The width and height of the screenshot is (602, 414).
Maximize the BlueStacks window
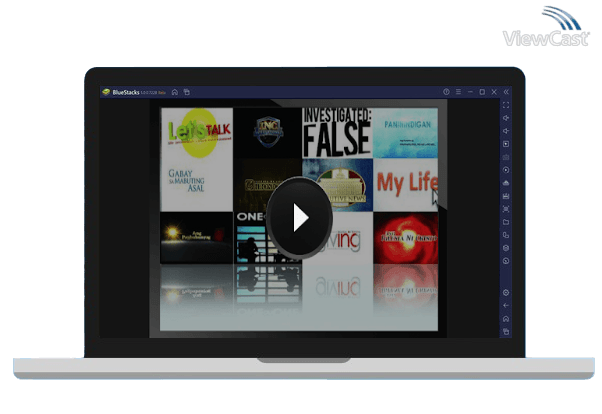[x=482, y=92]
